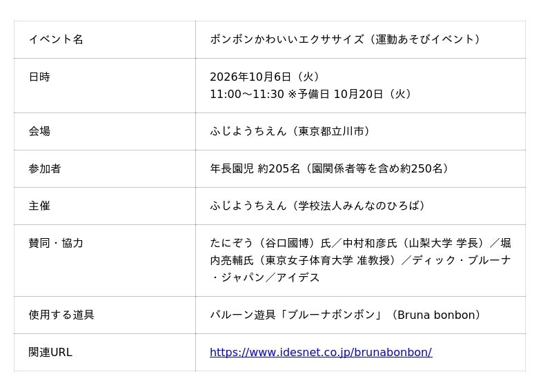Click the 関連URL label cell
The width and height of the screenshot is (552, 392).
click(x=105, y=352)
